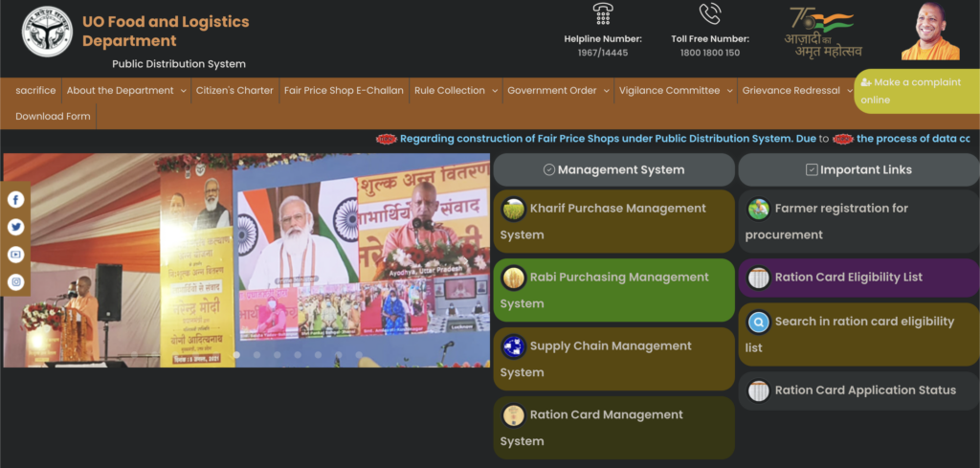Click the department emblem logo
The image size is (980, 468).
pyautogui.click(x=47, y=33)
